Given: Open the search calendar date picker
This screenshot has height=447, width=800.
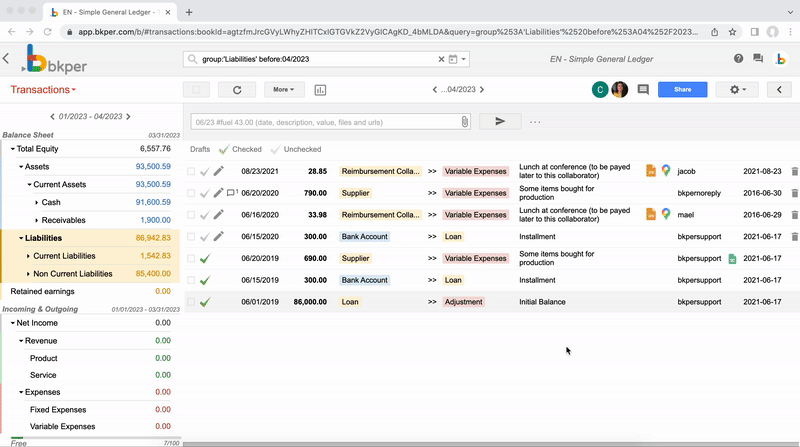Looking at the screenshot, I should [x=453, y=59].
